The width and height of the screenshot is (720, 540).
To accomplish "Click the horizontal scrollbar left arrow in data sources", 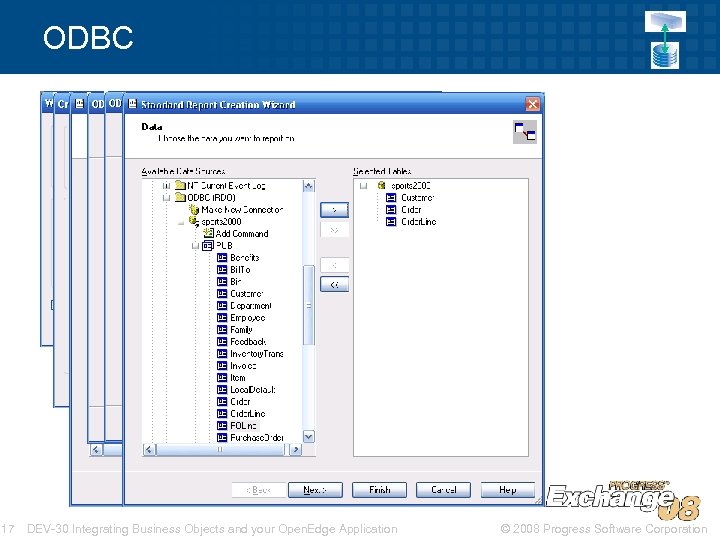I will 149,450.
